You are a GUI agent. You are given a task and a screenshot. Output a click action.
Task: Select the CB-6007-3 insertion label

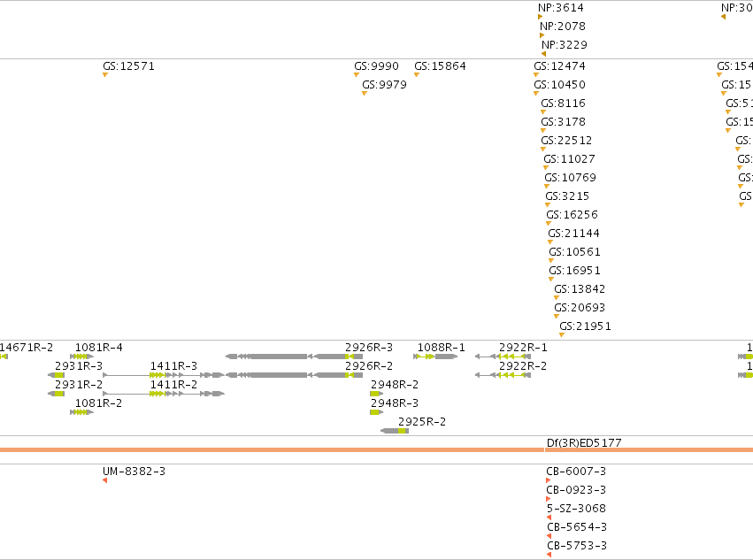coord(576,472)
